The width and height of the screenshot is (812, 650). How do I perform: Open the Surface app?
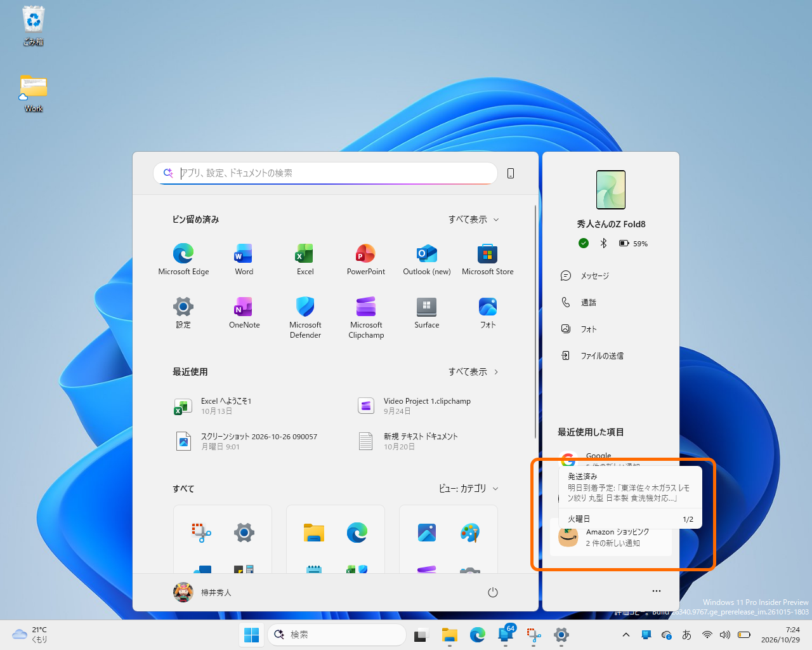[427, 312]
